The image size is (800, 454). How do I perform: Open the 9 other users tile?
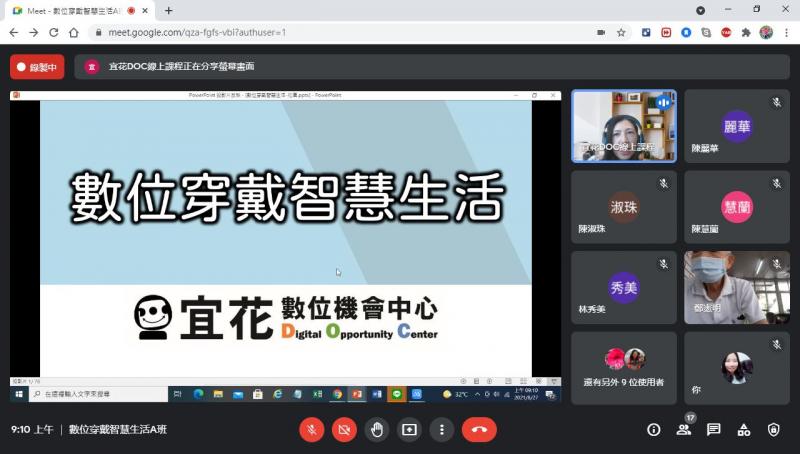pos(624,368)
